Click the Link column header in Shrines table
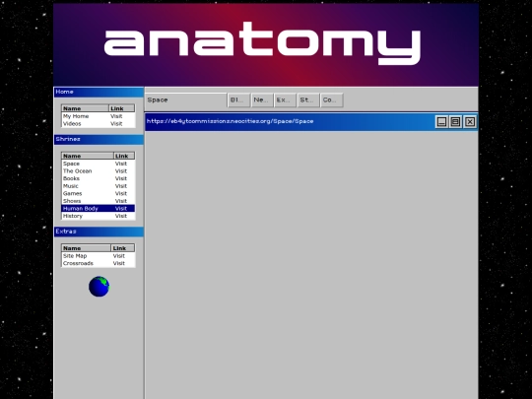The width and height of the screenshot is (532, 399). pyautogui.click(x=124, y=156)
